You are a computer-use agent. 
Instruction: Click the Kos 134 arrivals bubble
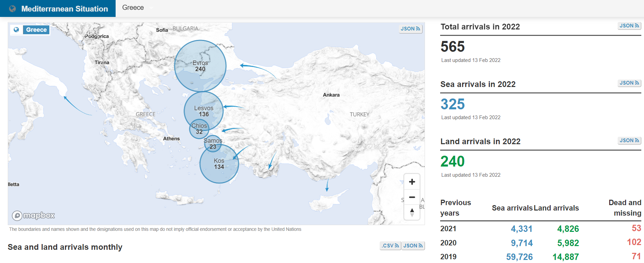coord(219,164)
